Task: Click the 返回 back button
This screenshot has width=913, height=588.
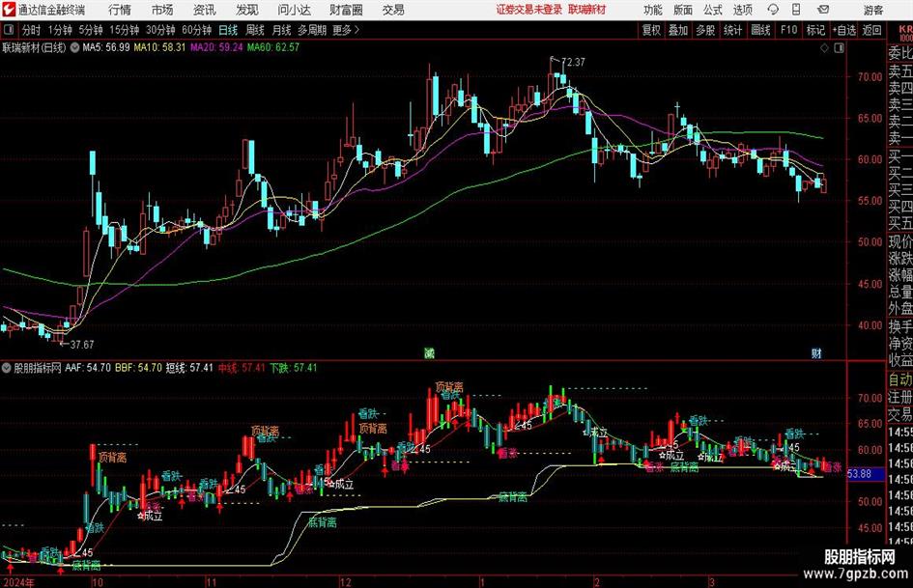Action: click(871, 30)
